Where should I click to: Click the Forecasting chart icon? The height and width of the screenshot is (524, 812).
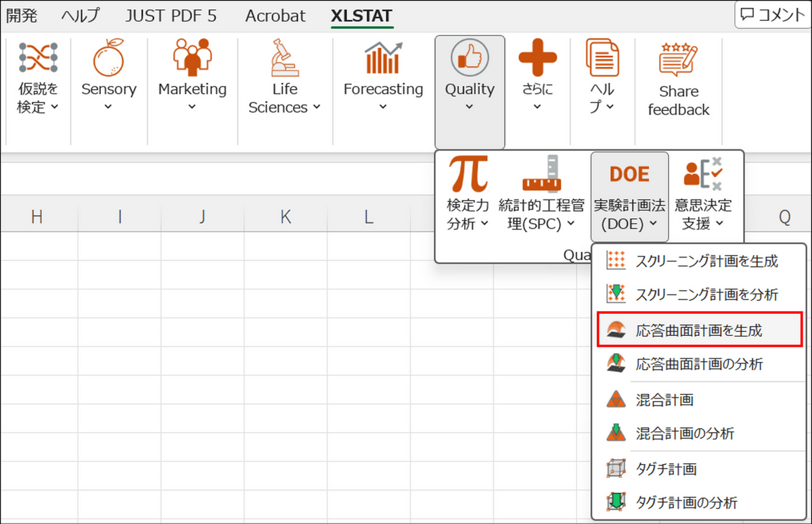[383, 57]
